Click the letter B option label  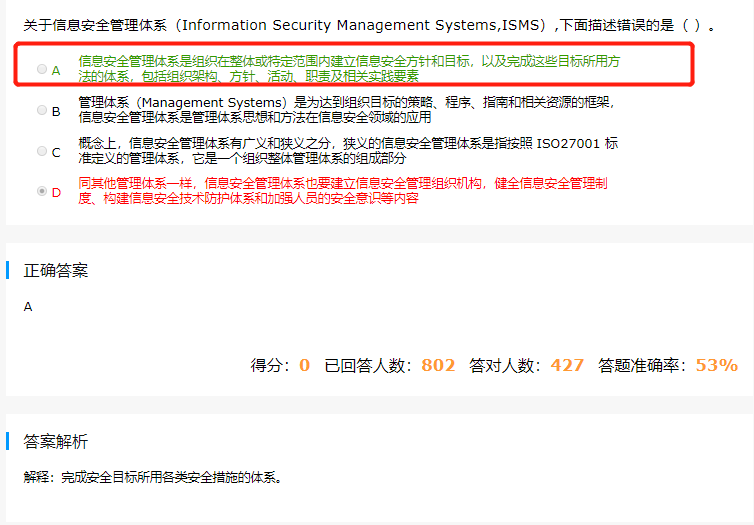(56, 112)
